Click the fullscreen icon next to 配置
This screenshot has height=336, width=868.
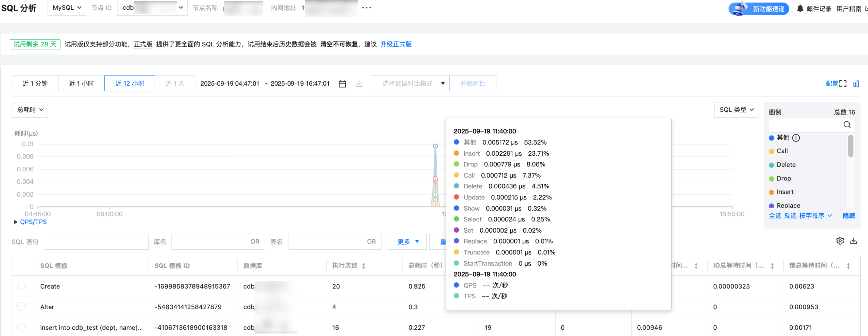coord(843,84)
